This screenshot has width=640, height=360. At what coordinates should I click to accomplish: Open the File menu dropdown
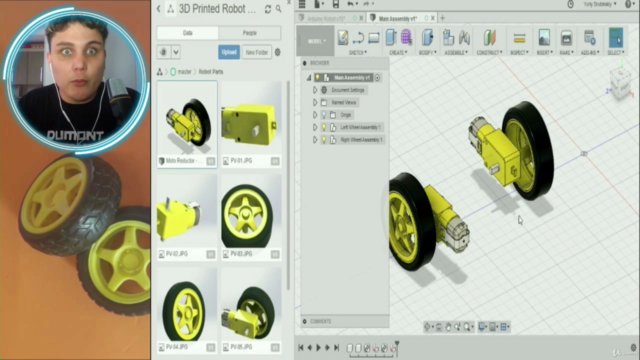(318, 4)
